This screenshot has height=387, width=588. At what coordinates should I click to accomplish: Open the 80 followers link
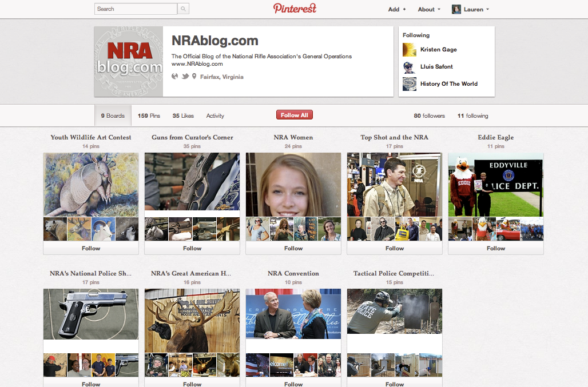[x=429, y=115]
